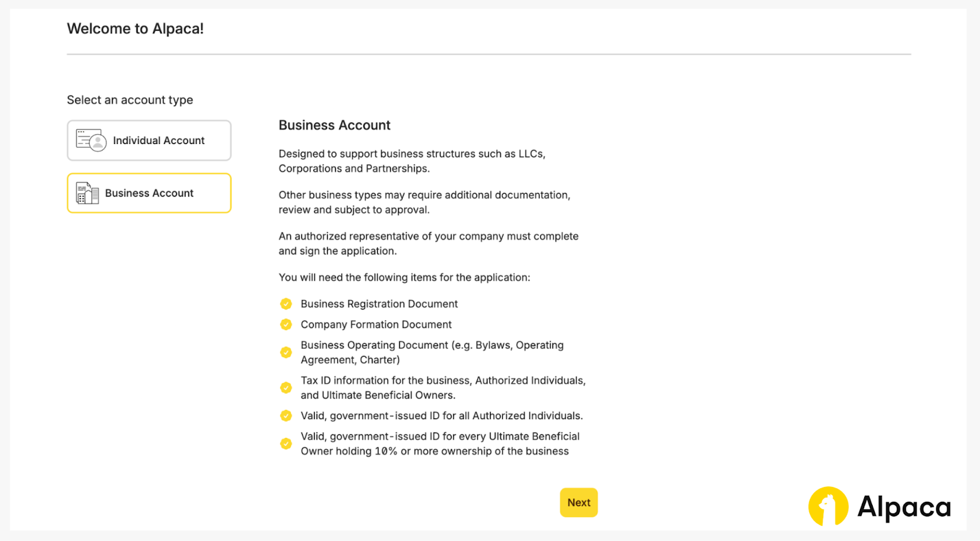Screen dimensions: 980x541
Task: Click checkmark beside Business Registration Document
Action: 286,304
